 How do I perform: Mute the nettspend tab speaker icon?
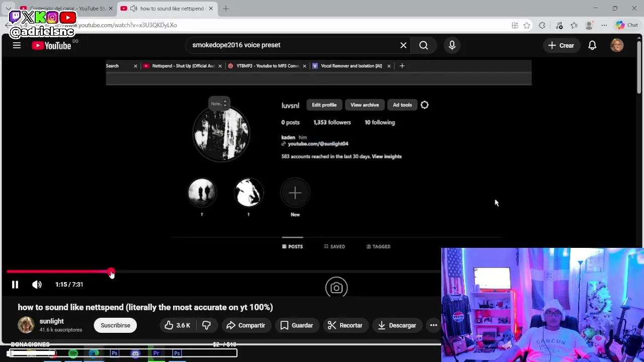[x=133, y=9]
